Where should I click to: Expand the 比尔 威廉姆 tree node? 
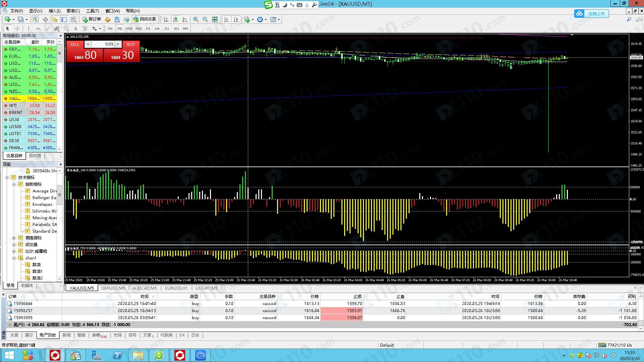pos(14,251)
